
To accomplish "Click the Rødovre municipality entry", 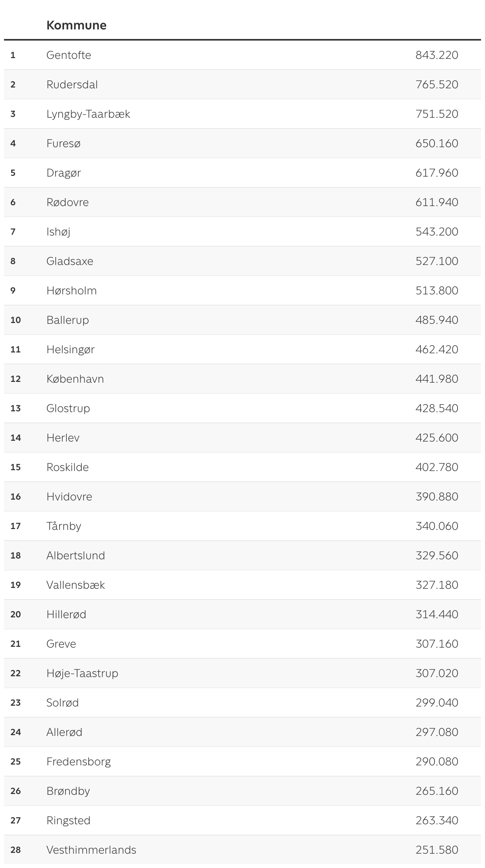I will [68, 202].
